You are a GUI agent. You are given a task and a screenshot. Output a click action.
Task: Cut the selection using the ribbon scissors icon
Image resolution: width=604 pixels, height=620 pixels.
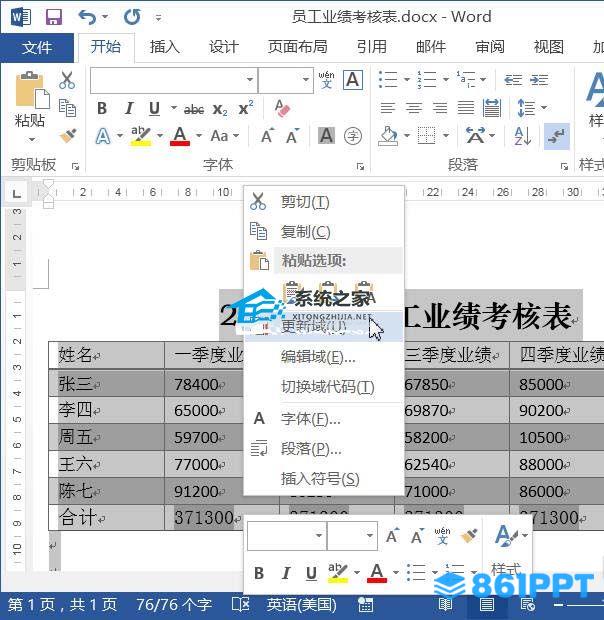[x=67, y=80]
